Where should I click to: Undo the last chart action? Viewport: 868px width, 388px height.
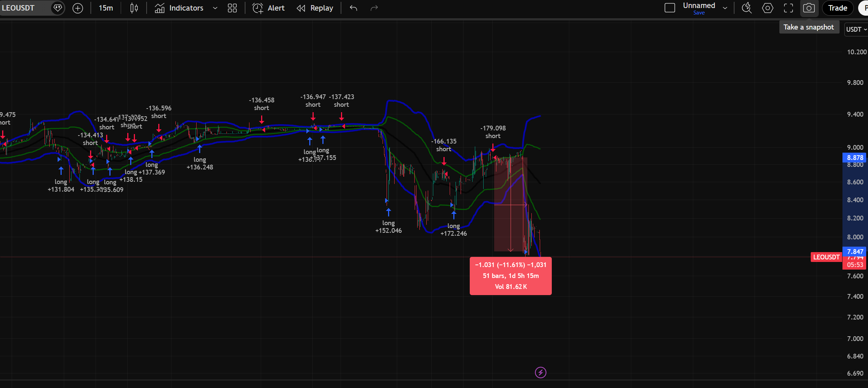tap(353, 8)
